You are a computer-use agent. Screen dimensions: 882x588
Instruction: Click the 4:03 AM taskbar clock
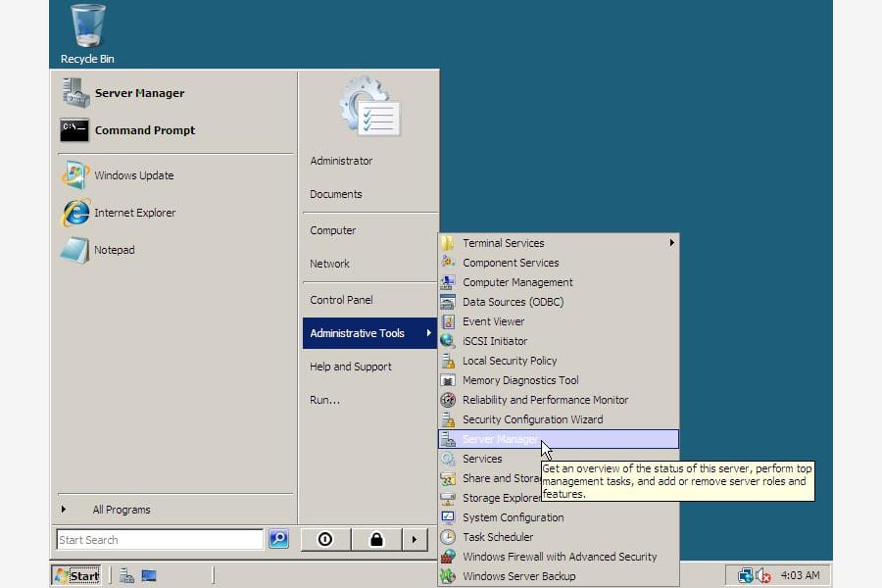[800, 575]
